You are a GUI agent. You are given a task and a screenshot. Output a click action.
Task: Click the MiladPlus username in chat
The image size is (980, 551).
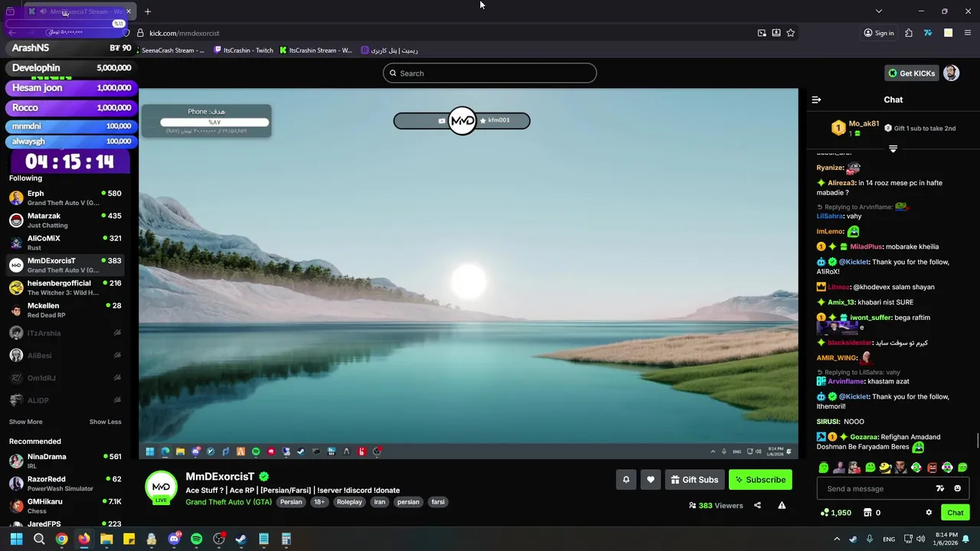point(867,246)
